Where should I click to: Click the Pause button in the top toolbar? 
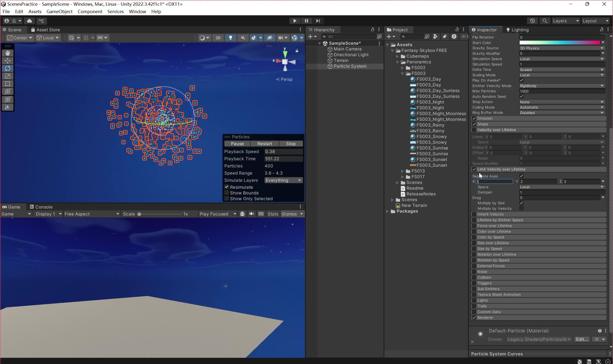click(306, 21)
